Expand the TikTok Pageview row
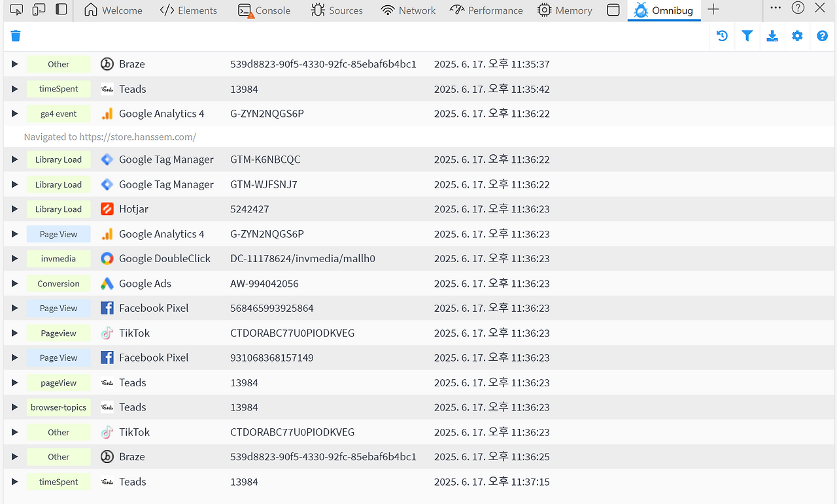This screenshot has width=837, height=504. point(14,333)
